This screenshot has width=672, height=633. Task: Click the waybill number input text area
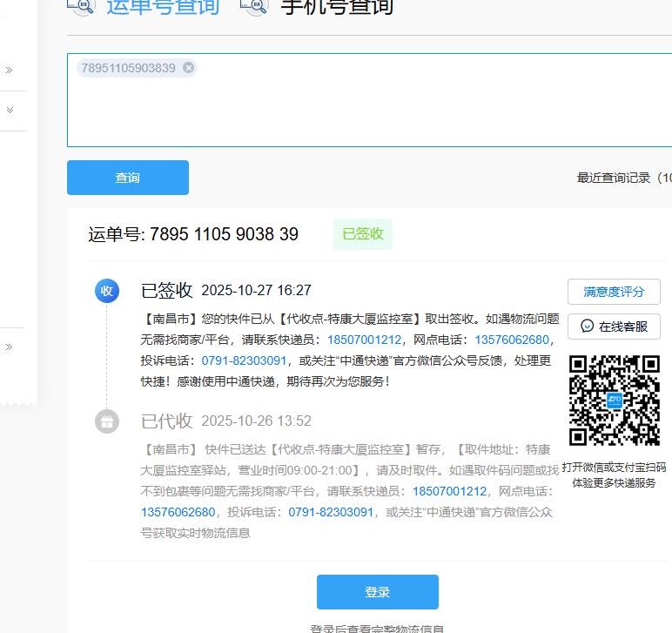tap(369, 100)
